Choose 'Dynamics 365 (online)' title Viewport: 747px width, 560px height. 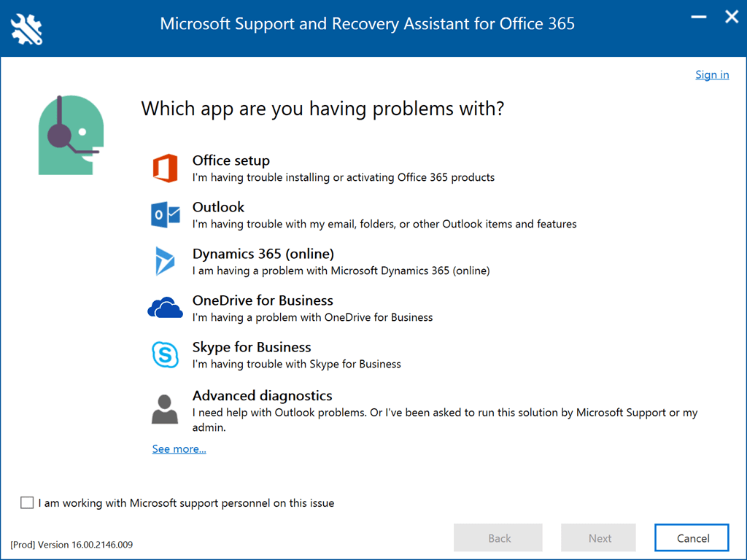click(263, 254)
